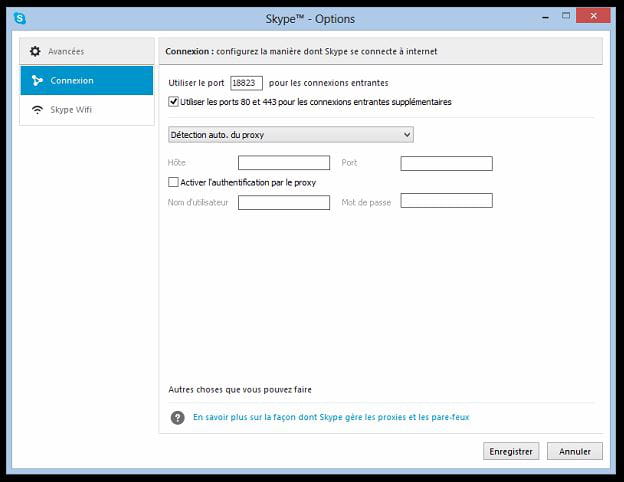The image size is (624, 482).
Task: Minimize the Skype Options window
Action: click(546, 17)
